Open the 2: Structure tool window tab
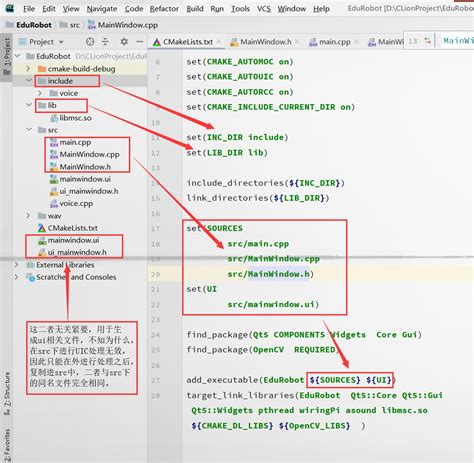 pos(7,394)
